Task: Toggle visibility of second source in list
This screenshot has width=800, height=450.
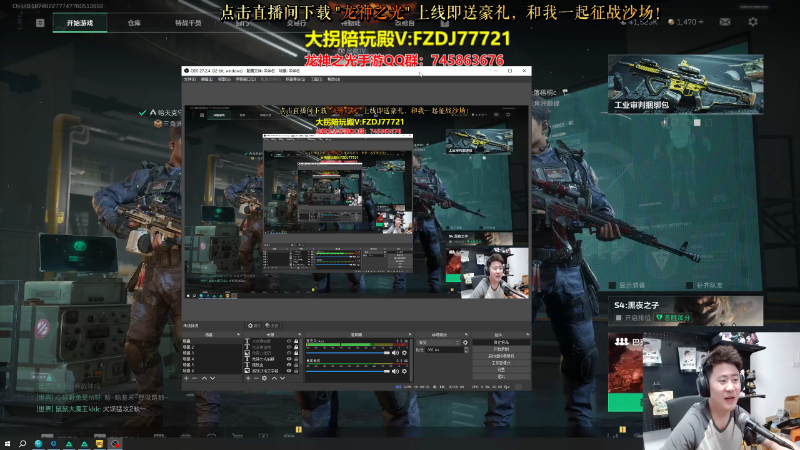Action: (289, 347)
